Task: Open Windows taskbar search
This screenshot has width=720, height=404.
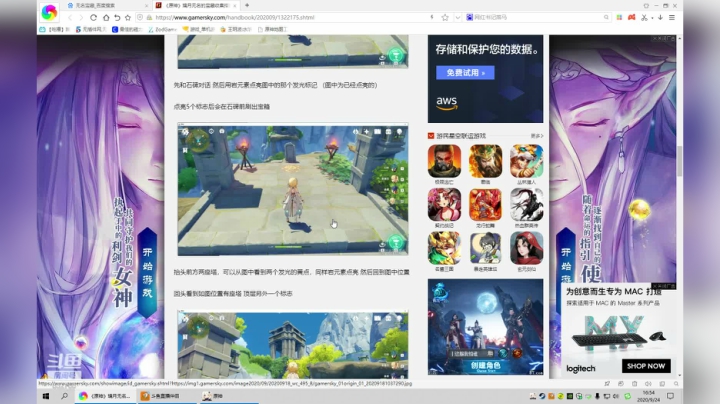Action: pos(65,396)
